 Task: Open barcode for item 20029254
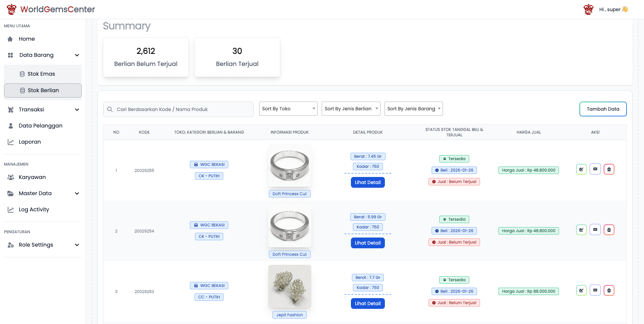pos(595,230)
